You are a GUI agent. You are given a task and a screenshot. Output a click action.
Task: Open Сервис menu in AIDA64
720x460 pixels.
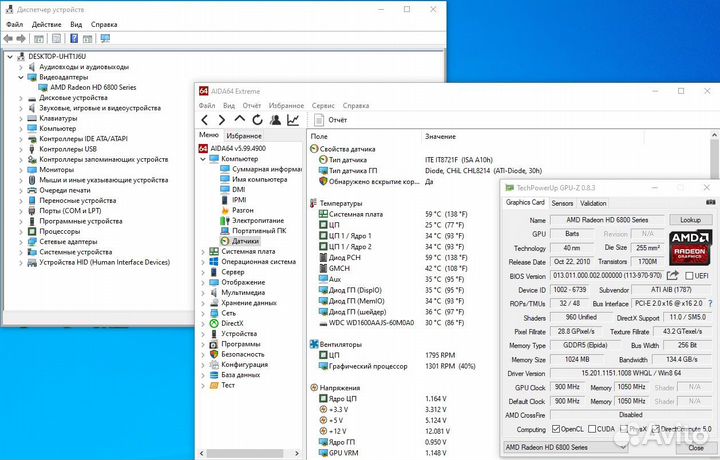coord(323,106)
